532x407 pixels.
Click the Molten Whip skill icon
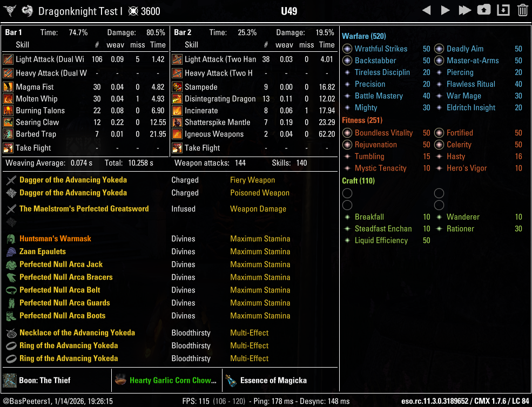(8, 99)
